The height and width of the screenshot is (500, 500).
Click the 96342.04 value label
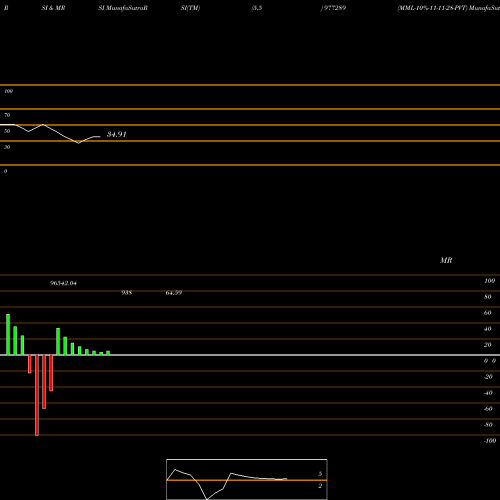[x=63, y=283]
